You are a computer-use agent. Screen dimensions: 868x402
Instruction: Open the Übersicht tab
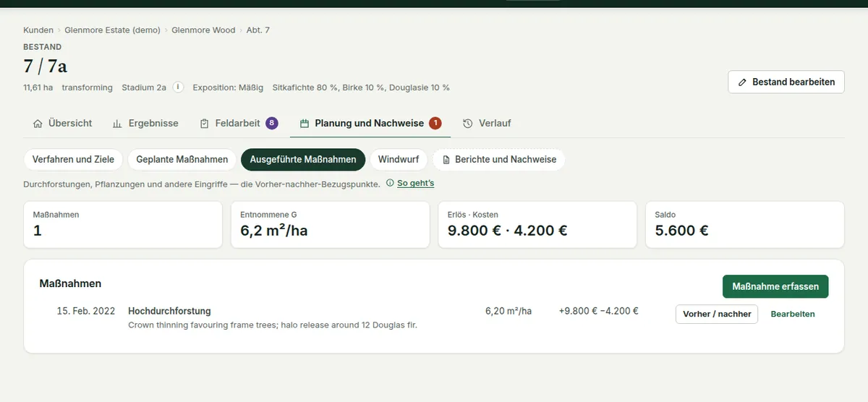coord(63,124)
